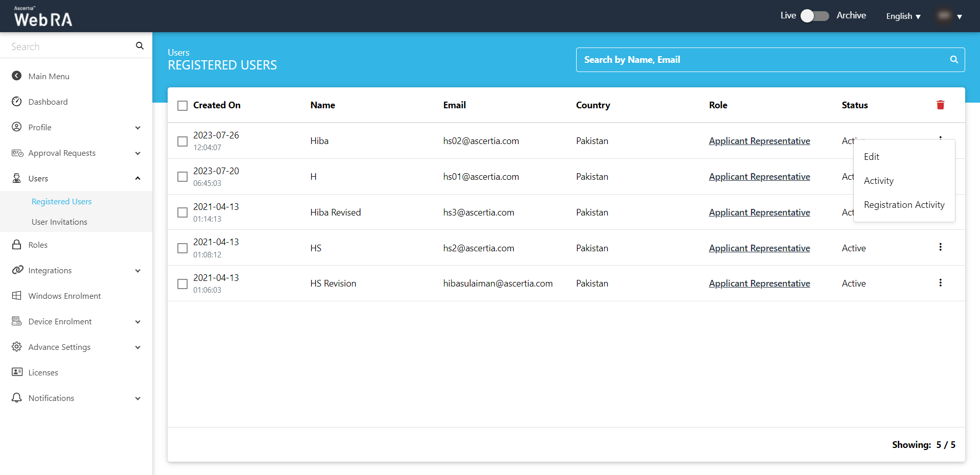980x475 pixels.
Task: Open Licenses via its card icon
Action: point(17,372)
